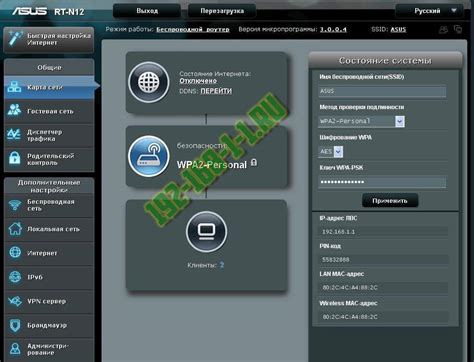Click the Беспроводной роутер mode link

pyautogui.click(x=193, y=29)
